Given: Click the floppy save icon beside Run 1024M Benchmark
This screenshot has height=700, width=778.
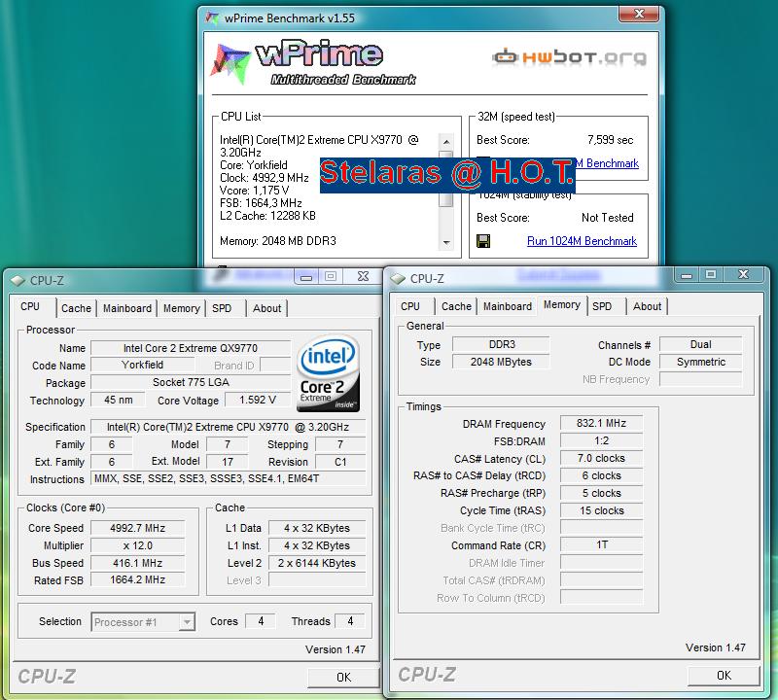Looking at the screenshot, I should [x=483, y=241].
